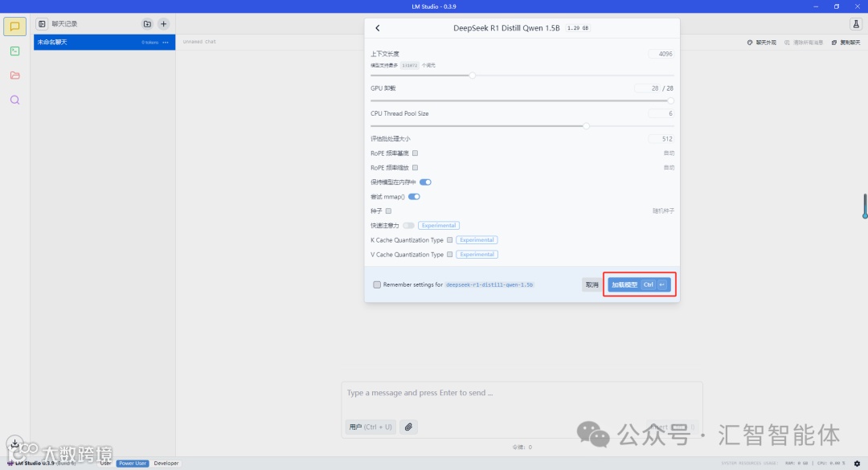The height and width of the screenshot is (470, 868).
Task: Check the K Cache Quantization Type box
Action: pos(450,239)
